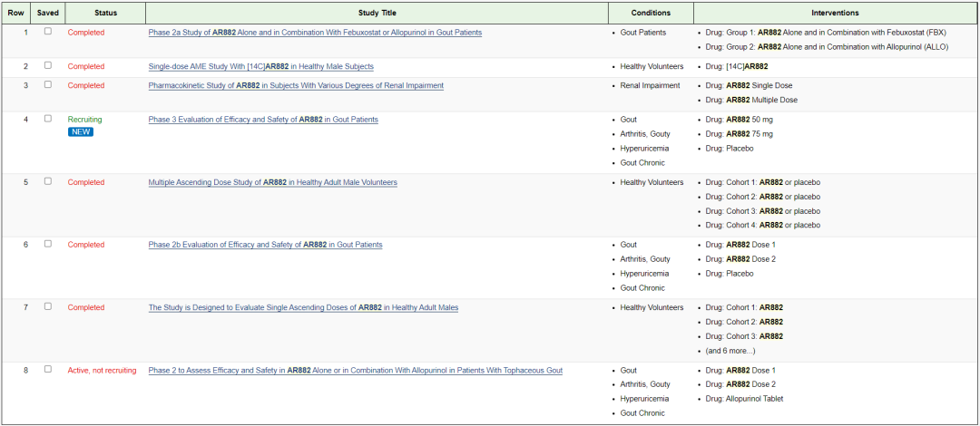Expand the '(and 6 more...)' interventions in row 7
The height and width of the screenshot is (426, 980).
point(730,351)
